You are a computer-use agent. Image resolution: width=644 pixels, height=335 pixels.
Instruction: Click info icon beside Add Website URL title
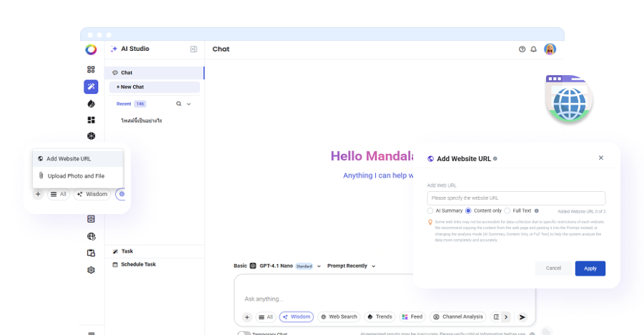coord(495,158)
